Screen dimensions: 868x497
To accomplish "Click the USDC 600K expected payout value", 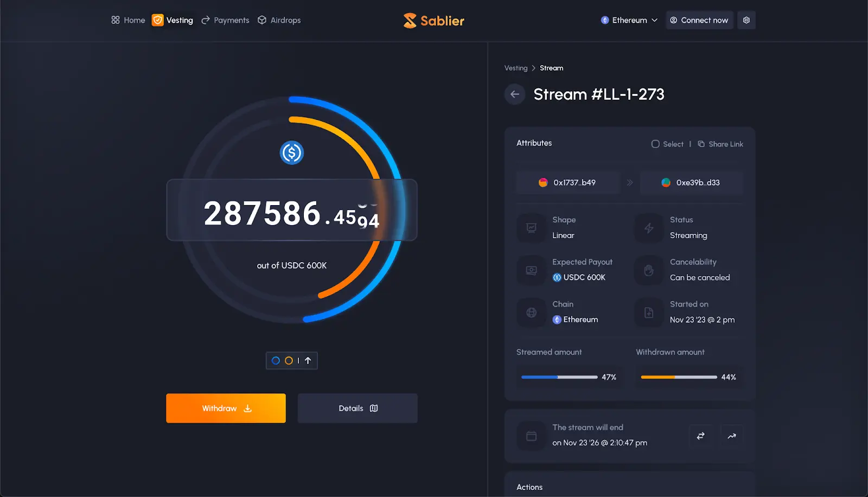I will [x=579, y=277].
